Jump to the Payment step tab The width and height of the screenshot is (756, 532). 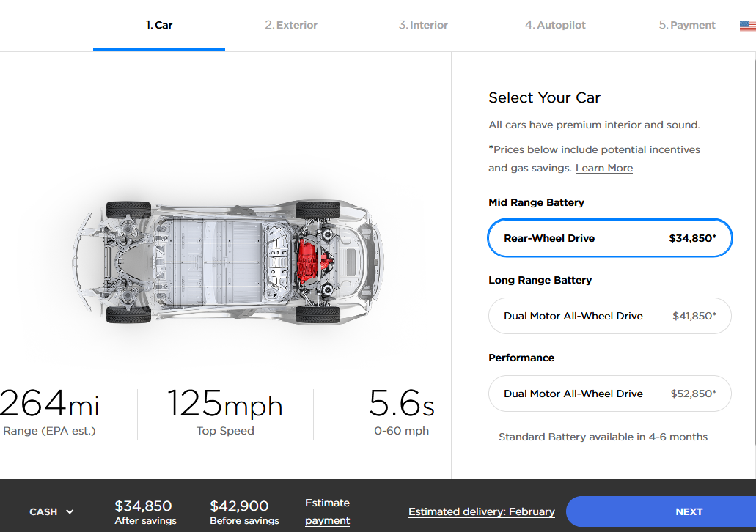click(687, 25)
